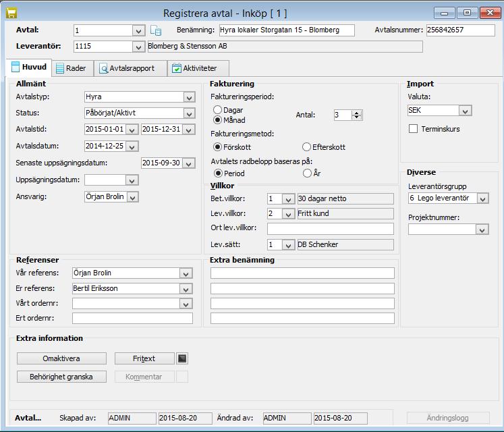Select År as row amount basis
Viewport: 504px width, 432px height.
(307, 173)
